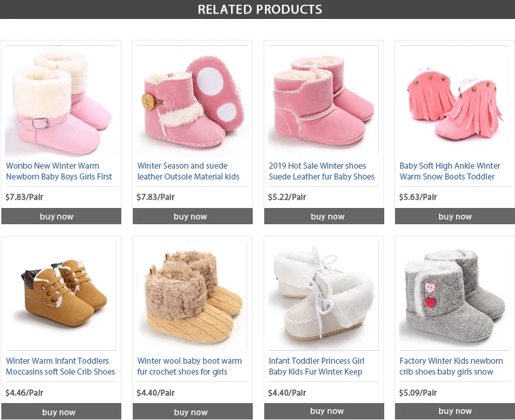Open the beige crochet fur boots thumbnail
Image resolution: width=515 pixels, height=420 pixels.
click(x=192, y=296)
